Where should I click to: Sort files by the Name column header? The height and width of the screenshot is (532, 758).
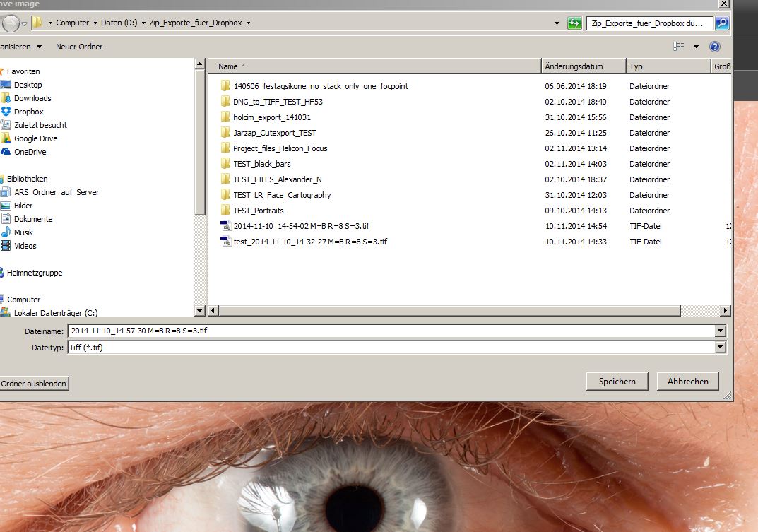pyautogui.click(x=374, y=66)
